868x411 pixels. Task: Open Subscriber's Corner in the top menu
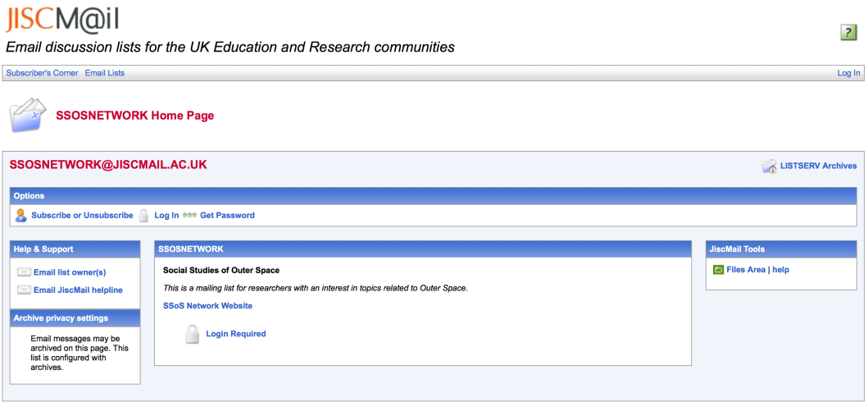click(x=43, y=73)
